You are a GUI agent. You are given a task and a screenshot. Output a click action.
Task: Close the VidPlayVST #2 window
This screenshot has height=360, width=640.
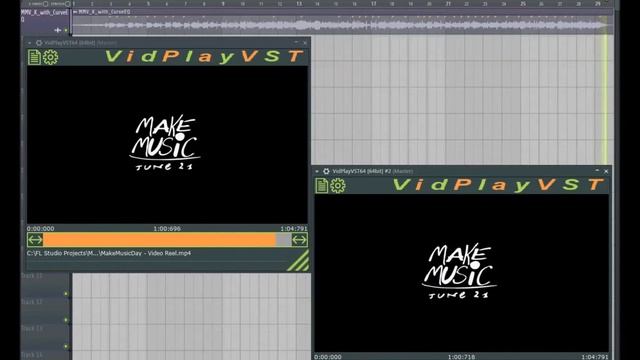tap(606, 171)
